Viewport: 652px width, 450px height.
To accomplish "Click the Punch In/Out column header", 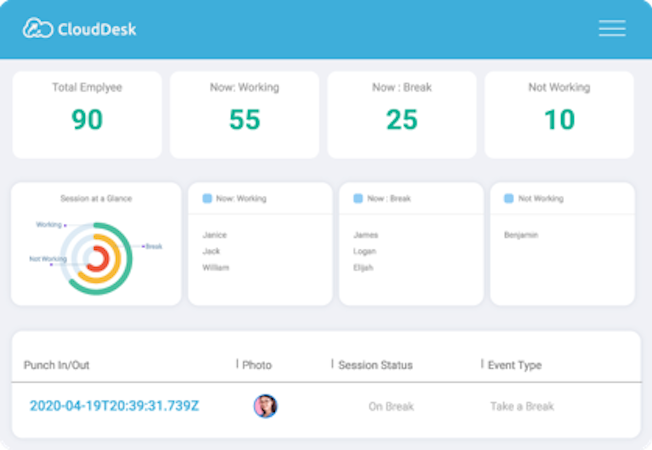I will coord(57,365).
